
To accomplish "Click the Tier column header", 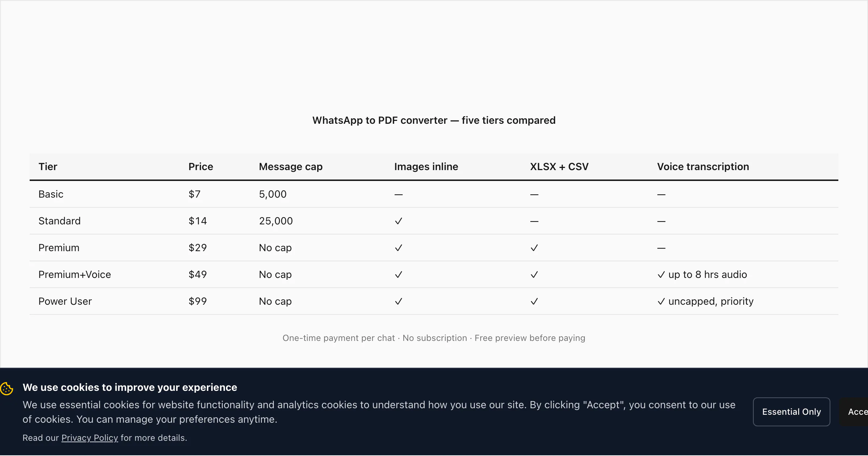I will pyautogui.click(x=48, y=166).
